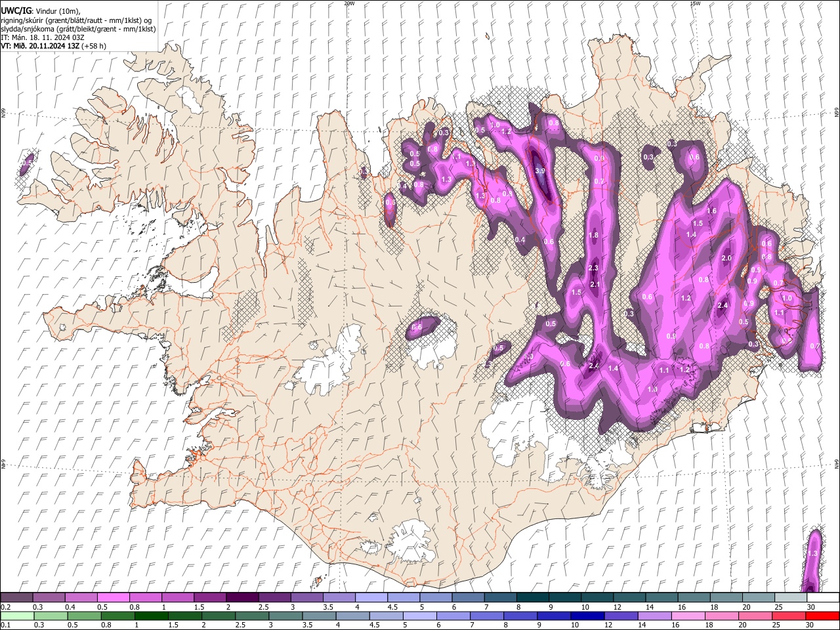
Task: Click the 2.0 precipitation value in the east
Action: (726, 259)
